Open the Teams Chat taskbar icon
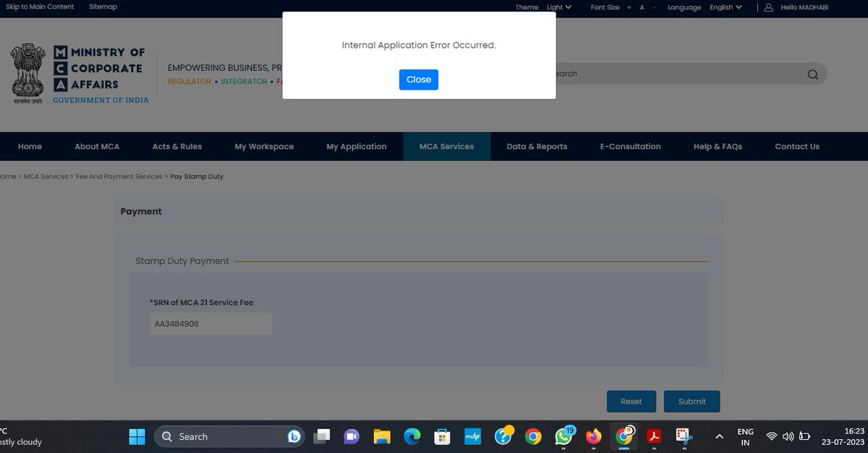The width and height of the screenshot is (868, 453). point(352,436)
